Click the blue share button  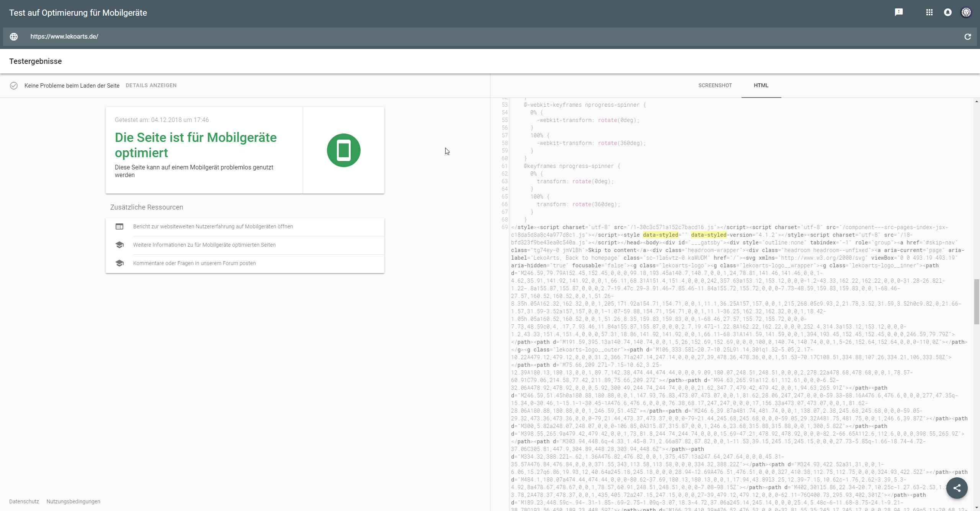coord(957,488)
